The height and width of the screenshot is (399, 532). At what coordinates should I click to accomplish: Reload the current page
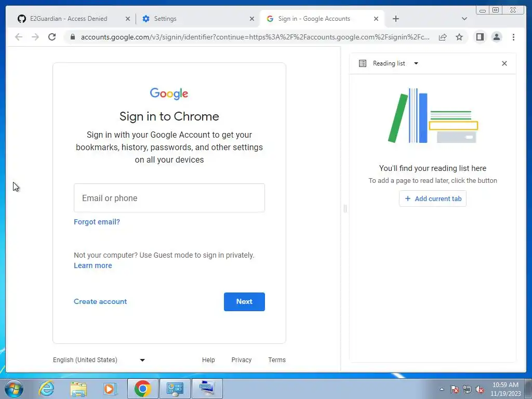52,37
